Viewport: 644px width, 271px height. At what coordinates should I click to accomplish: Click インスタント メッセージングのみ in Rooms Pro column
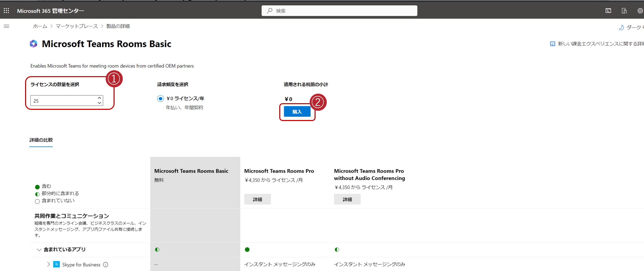[x=280, y=264]
